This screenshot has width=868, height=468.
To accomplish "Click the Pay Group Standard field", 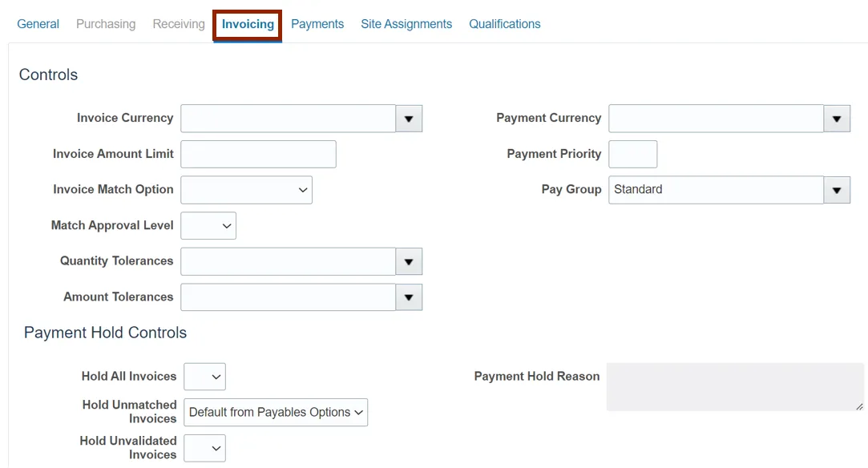I will [716, 190].
